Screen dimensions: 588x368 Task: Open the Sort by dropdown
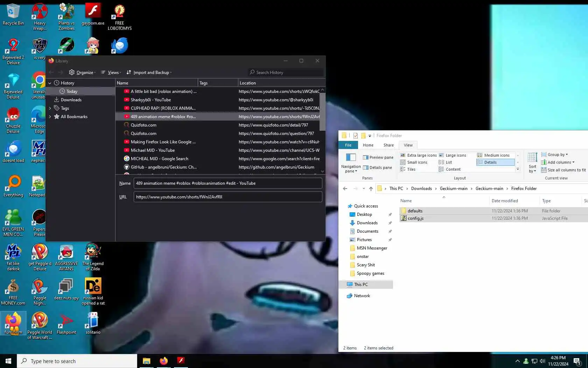coord(532,163)
